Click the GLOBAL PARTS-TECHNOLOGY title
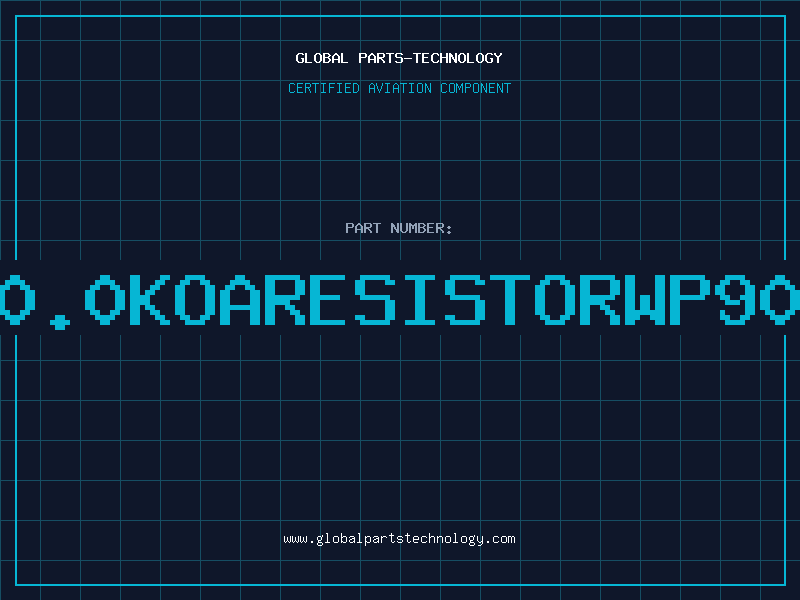The image size is (800, 600). point(399,58)
